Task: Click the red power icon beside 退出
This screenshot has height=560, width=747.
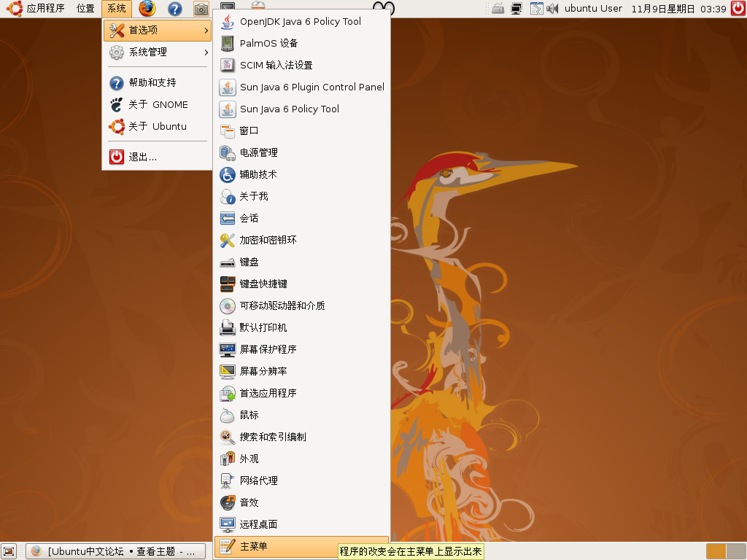Action: tap(117, 157)
